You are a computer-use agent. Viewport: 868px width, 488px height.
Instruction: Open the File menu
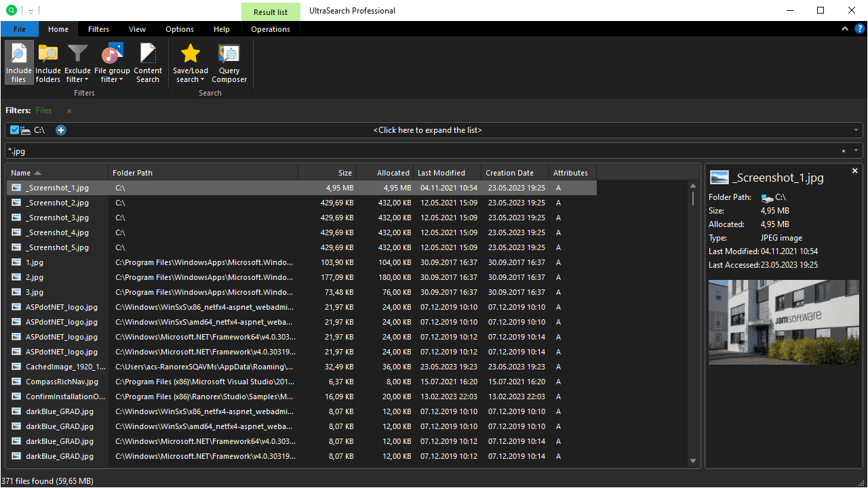(20, 29)
